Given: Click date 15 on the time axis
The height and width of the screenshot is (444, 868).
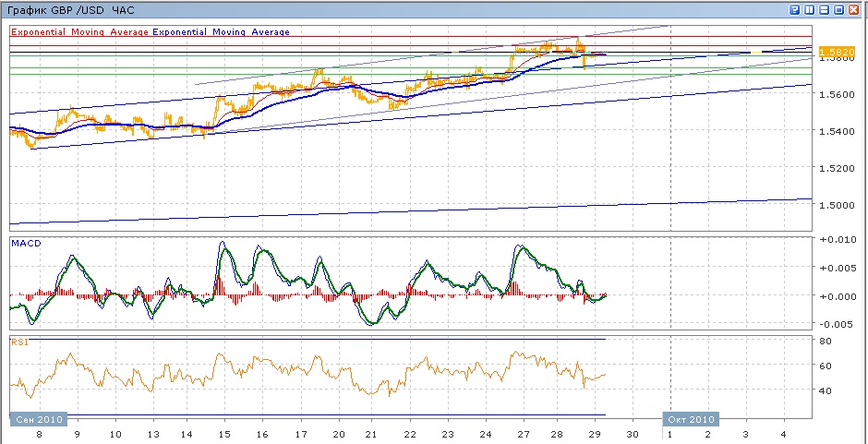Looking at the screenshot, I should [x=224, y=434].
